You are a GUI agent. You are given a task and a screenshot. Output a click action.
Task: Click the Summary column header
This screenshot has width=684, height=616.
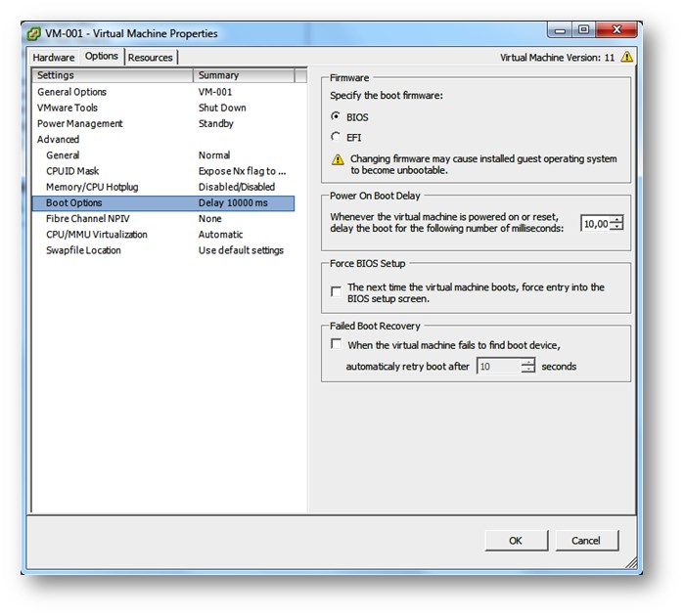(245, 75)
